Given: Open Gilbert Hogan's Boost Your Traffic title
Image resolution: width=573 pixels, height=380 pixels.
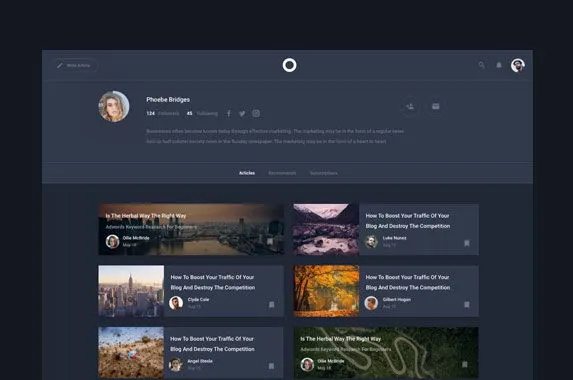Looking at the screenshot, I should tap(408, 282).
